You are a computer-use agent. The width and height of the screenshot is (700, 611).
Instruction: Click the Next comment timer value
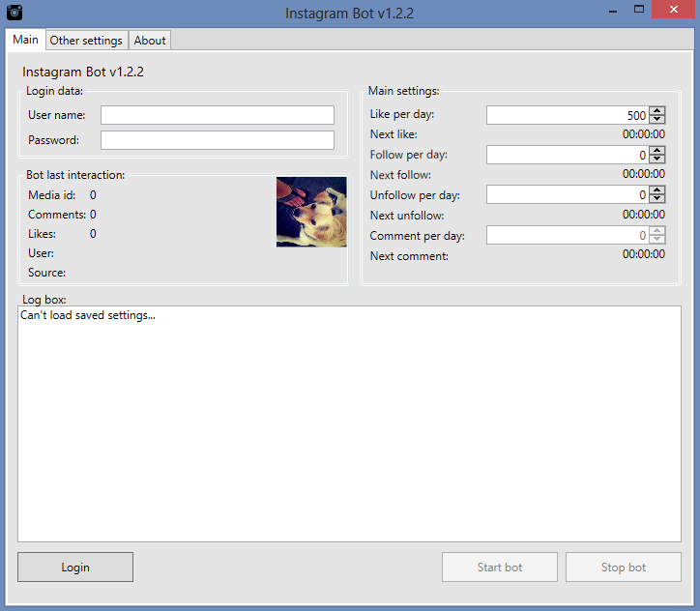point(644,254)
